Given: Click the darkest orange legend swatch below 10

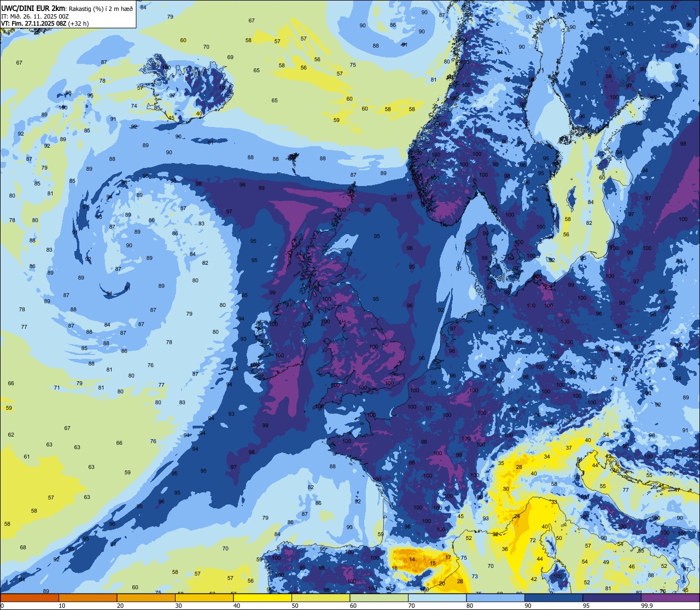Looking at the screenshot, I should point(29,597).
